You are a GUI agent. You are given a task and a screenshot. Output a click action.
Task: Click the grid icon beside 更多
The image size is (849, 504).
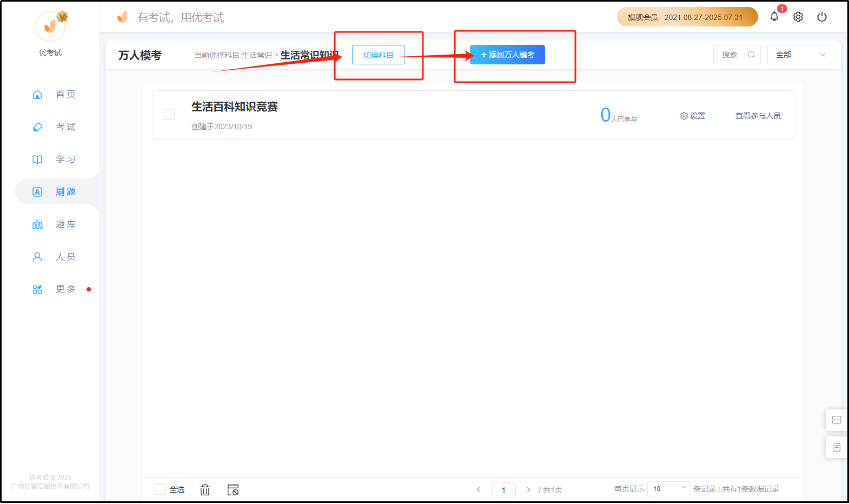point(37,289)
